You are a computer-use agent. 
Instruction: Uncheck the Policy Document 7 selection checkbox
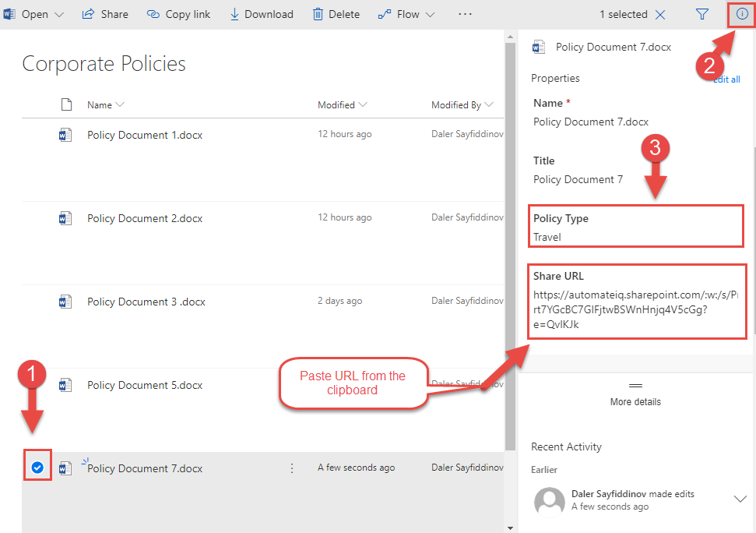click(37, 468)
